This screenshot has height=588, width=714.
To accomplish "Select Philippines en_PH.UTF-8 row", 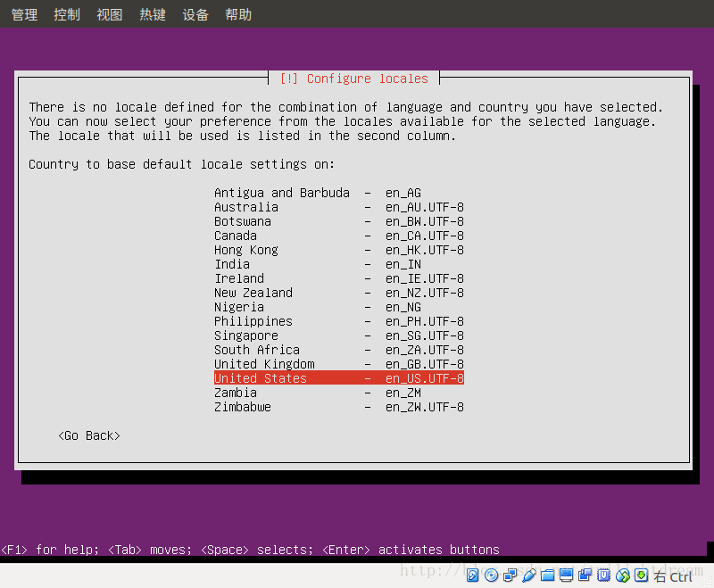I will click(339, 321).
